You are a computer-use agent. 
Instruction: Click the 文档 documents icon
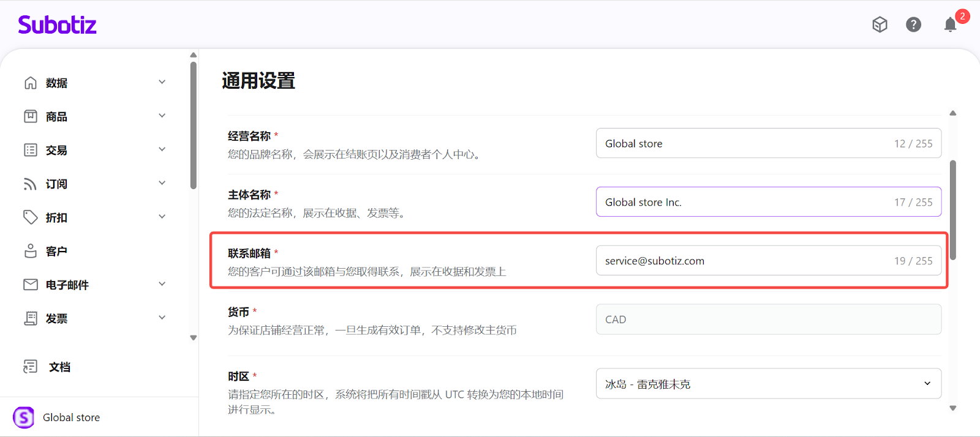(x=31, y=367)
